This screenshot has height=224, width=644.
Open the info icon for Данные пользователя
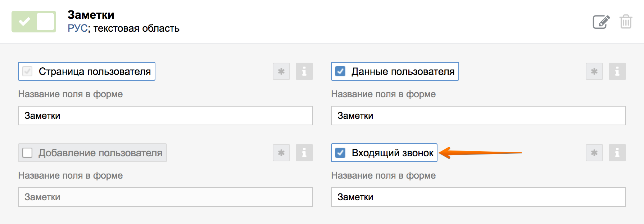coord(617,71)
